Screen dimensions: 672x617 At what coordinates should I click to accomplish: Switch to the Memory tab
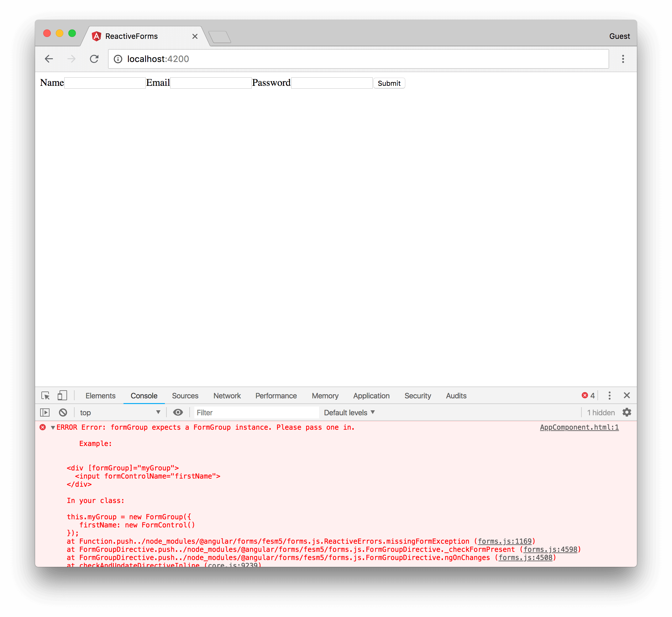[325, 396]
